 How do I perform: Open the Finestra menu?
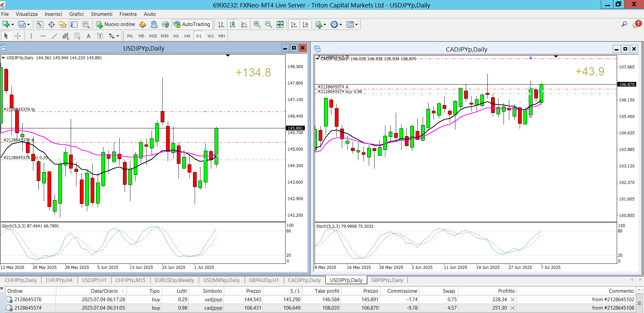128,14
